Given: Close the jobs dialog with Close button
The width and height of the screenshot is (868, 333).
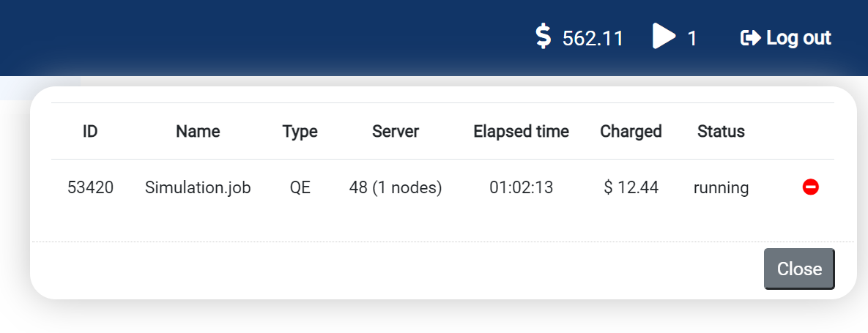Looking at the screenshot, I should click(x=799, y=269).
